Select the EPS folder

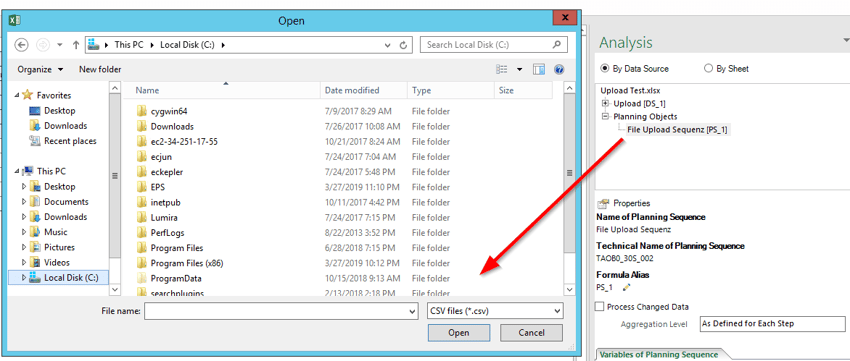[x=157, y=187]
